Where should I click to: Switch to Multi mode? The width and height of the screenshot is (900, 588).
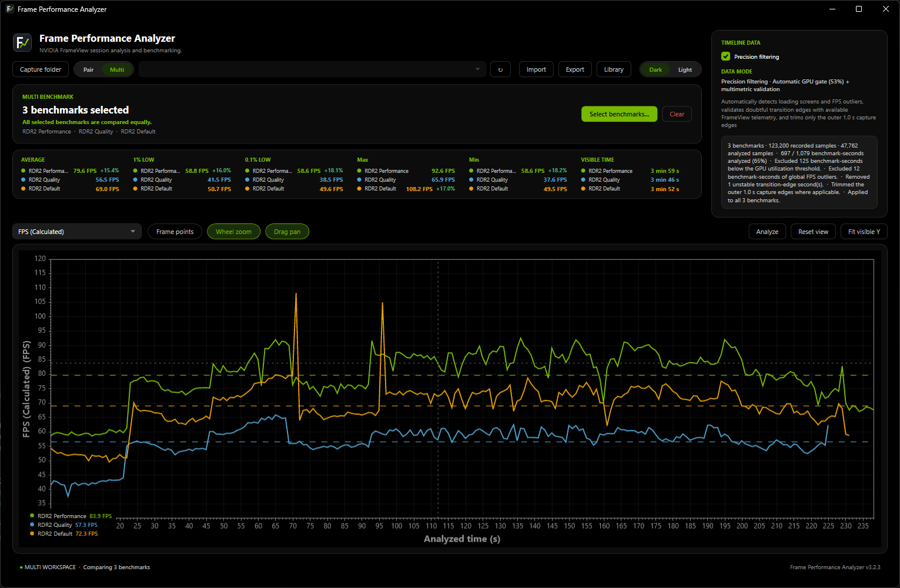[x=117, y=69]
